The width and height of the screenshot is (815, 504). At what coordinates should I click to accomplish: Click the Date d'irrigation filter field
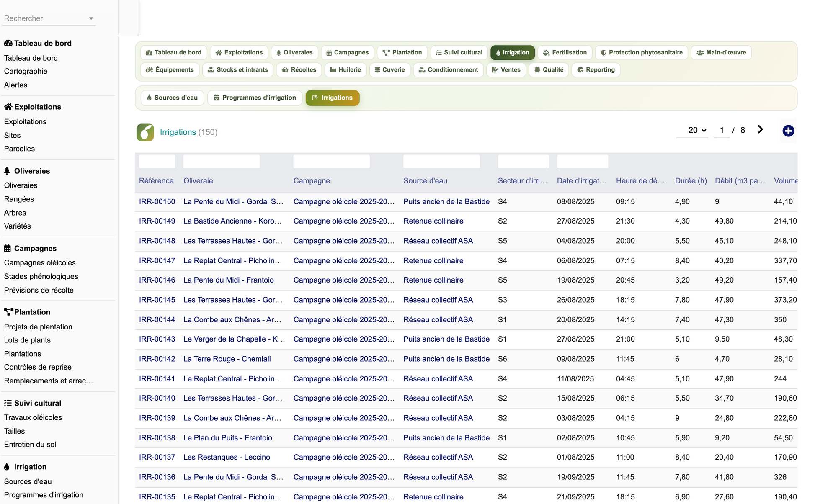point(582,162)
